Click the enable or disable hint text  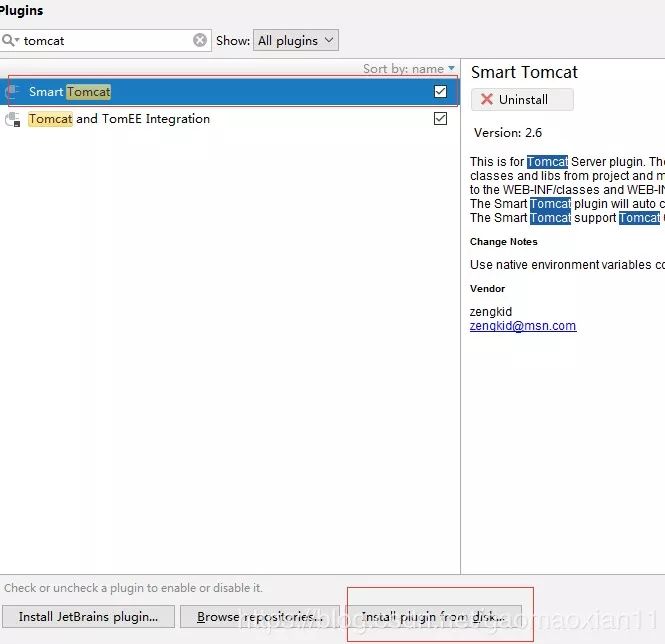tap(133, 588)
